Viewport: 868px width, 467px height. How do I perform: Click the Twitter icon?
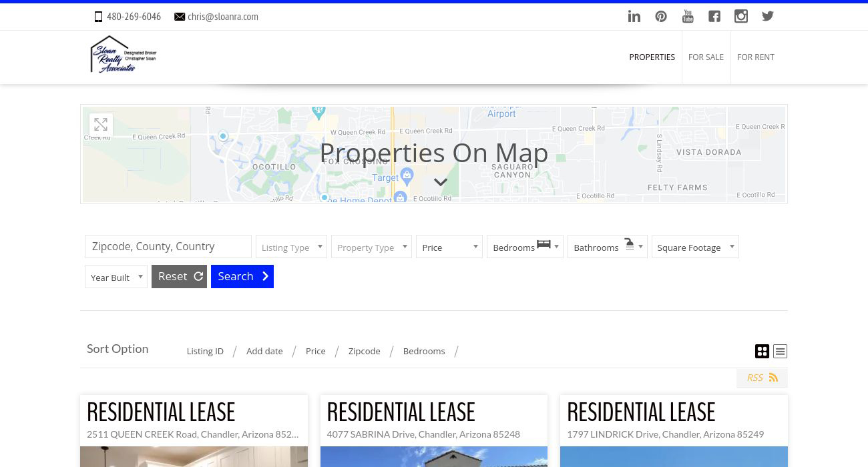[768, 16]
